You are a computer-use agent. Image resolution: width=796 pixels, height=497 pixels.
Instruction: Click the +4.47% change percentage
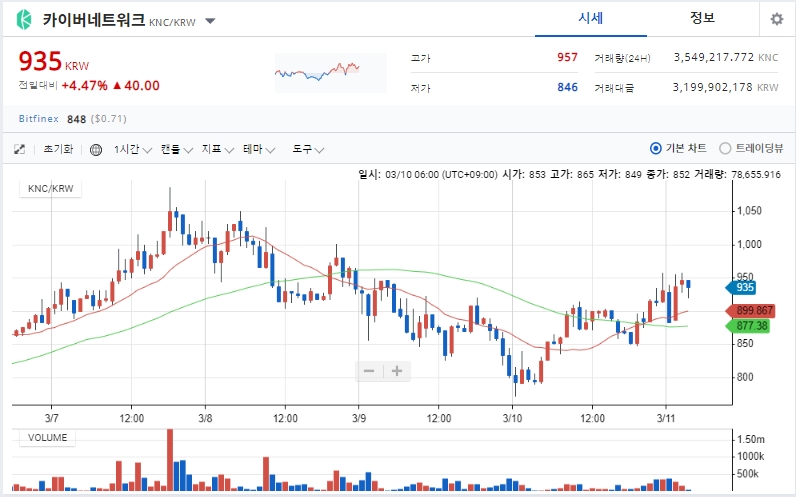click(84, 85)
